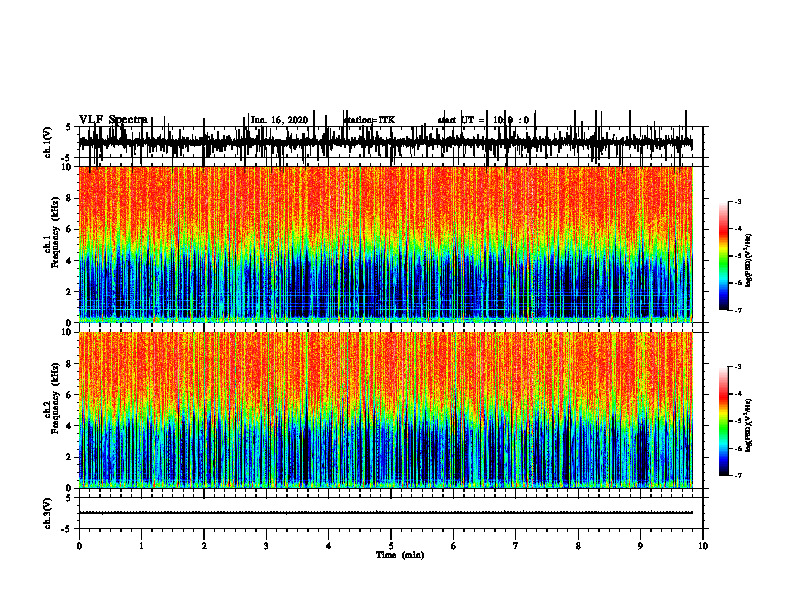Click time axis tick label '8' min
The image size is (792, 612).
(x=578, y=546)
